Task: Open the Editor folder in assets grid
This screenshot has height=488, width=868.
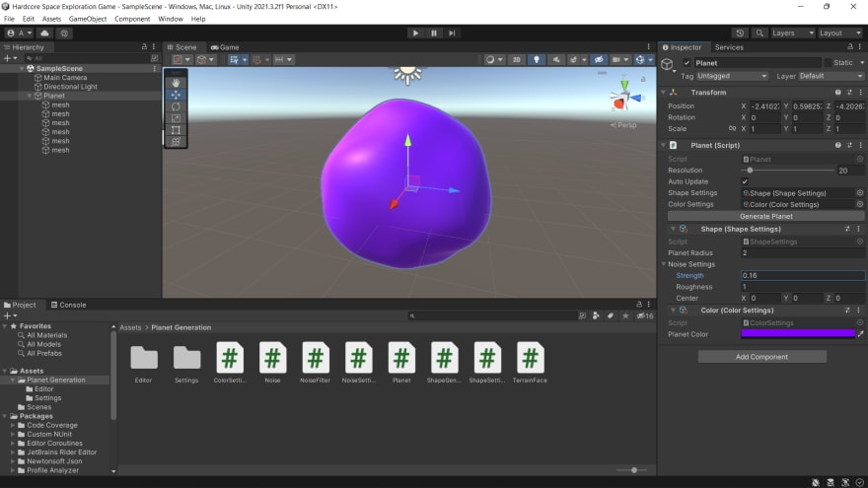Action: 143,364
